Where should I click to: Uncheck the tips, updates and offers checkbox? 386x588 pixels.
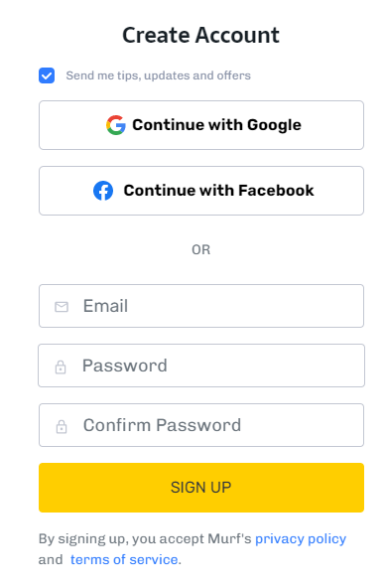point(47,75)
